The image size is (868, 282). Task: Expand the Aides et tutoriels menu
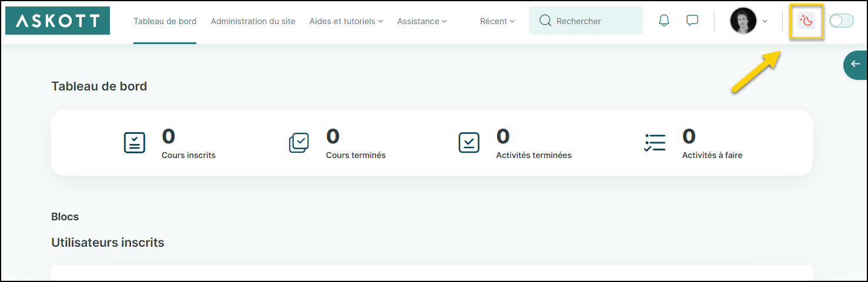tap(346, 21)
